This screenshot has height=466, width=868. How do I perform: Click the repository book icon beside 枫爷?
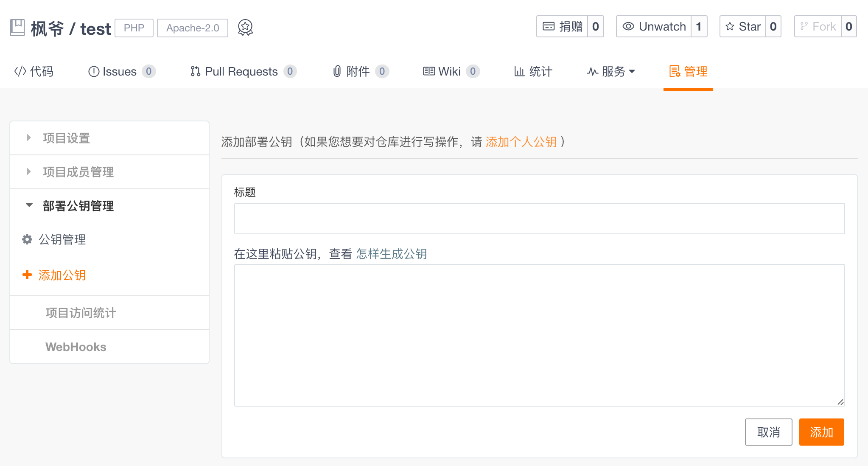pyautogui.click(x=17, y=28)
